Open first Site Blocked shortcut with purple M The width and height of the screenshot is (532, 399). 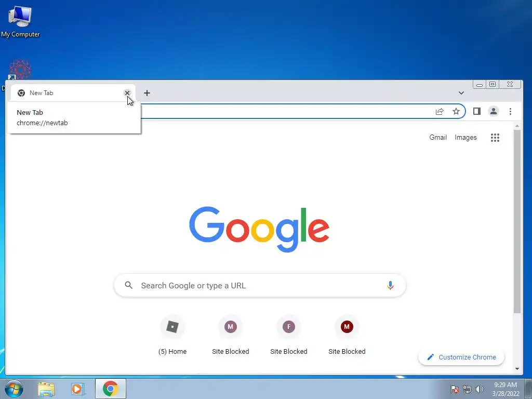point(230,335)
